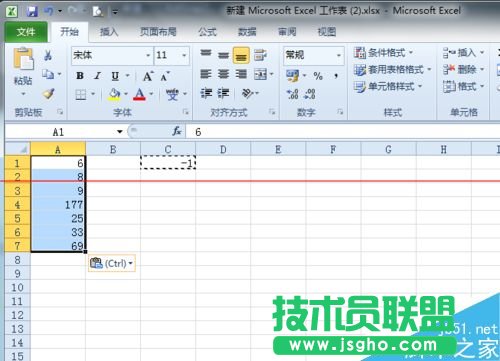500x361 pixels.
Task: Switch to the 公式 Formulas tab
Action: coord(207,32)
